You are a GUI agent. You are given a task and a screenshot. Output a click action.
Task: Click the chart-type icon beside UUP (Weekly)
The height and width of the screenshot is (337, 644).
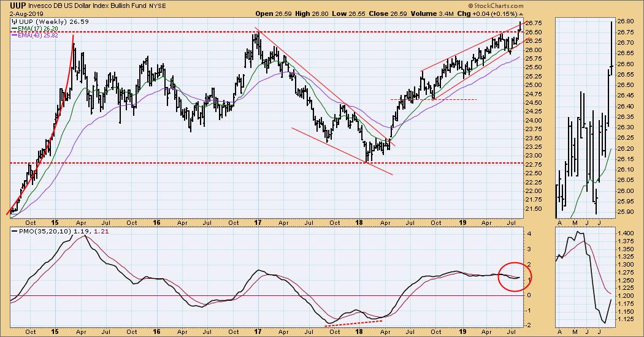point(14,22)
